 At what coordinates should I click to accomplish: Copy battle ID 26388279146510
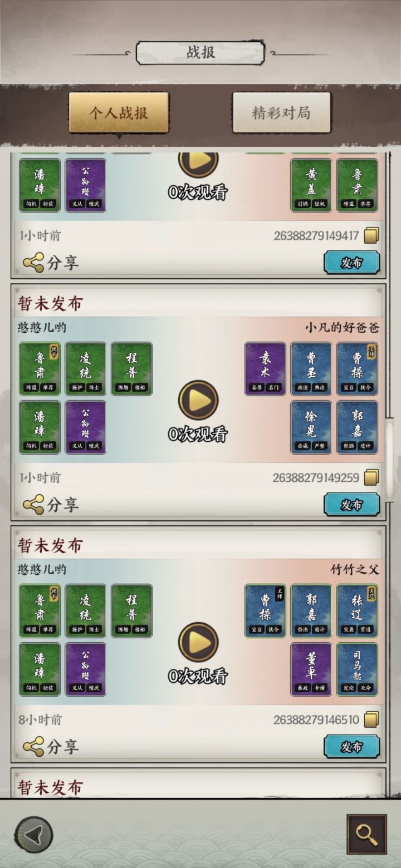pyautogui.click(x=371, y=719)
